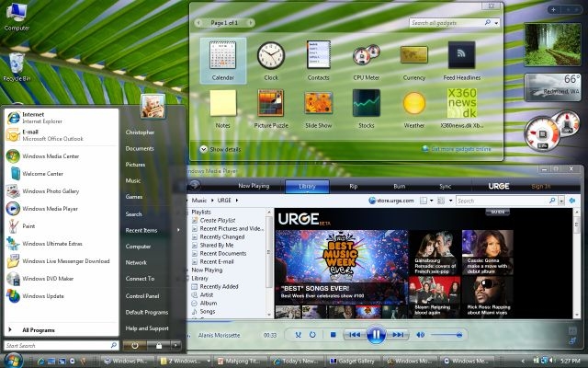Open the shutdown options arrow
The width and height of the screenshot is (588, 368).
pyautogui.click(x=175, y=345)
